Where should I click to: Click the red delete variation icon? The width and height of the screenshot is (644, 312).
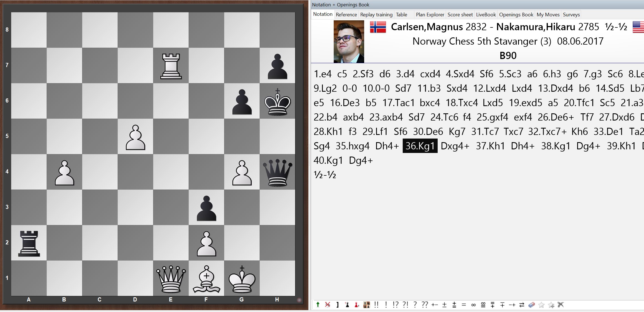[328, 305]
